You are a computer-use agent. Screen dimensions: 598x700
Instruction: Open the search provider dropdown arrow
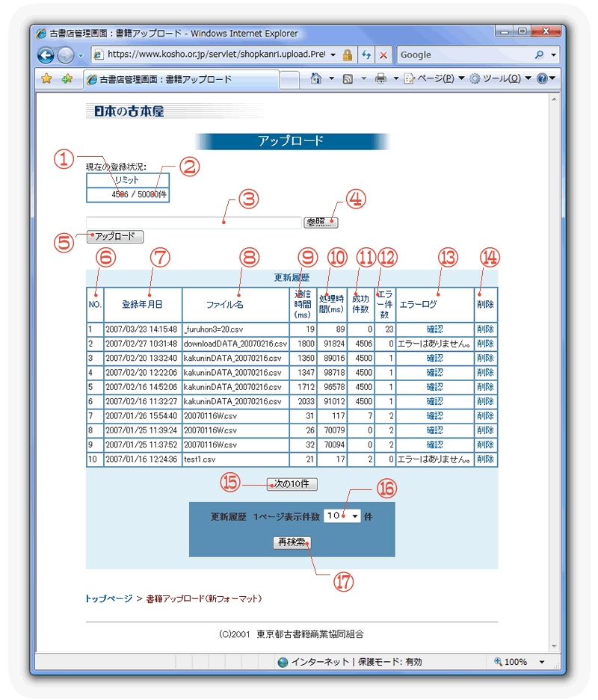[x=554, y=55]
